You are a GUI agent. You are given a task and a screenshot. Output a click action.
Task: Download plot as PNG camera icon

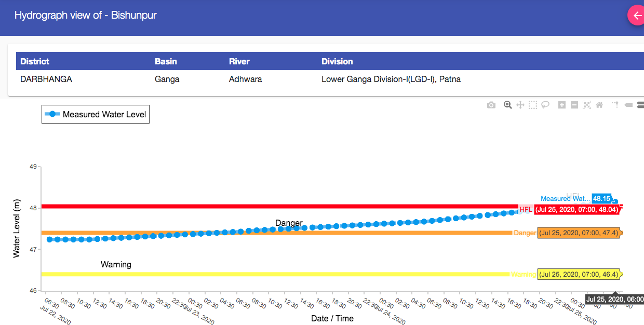tap(491, 105)
